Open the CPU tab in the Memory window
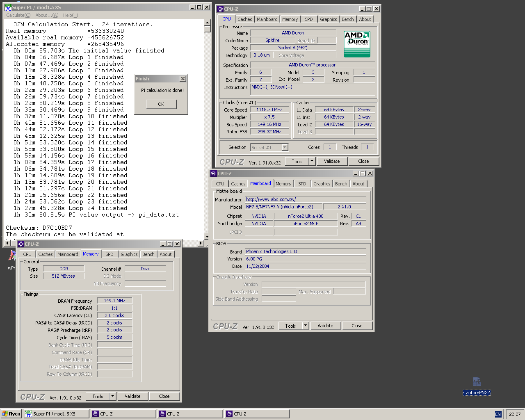Image resolution: width=525 pixels, height=420 pixels. tap(27, 254)
